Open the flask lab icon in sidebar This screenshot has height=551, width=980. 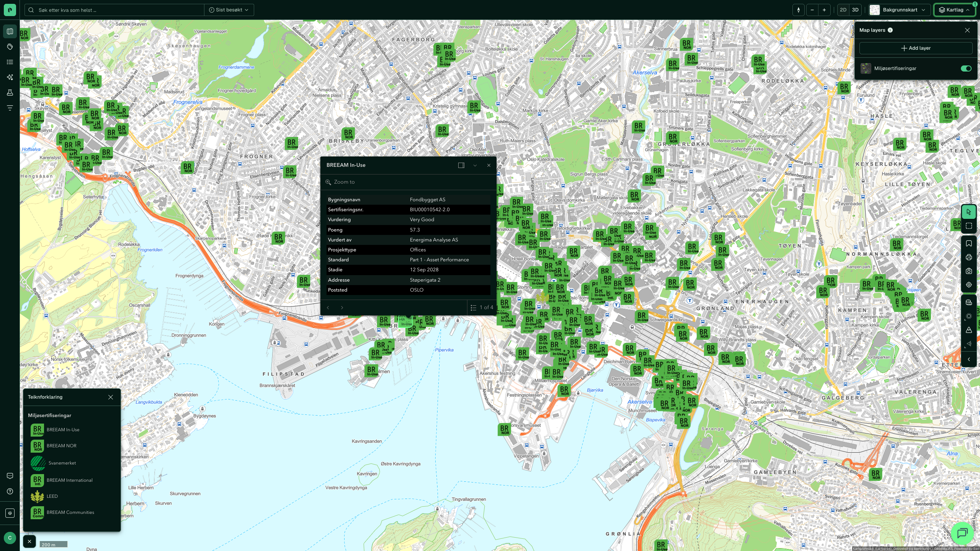(10, 93)
